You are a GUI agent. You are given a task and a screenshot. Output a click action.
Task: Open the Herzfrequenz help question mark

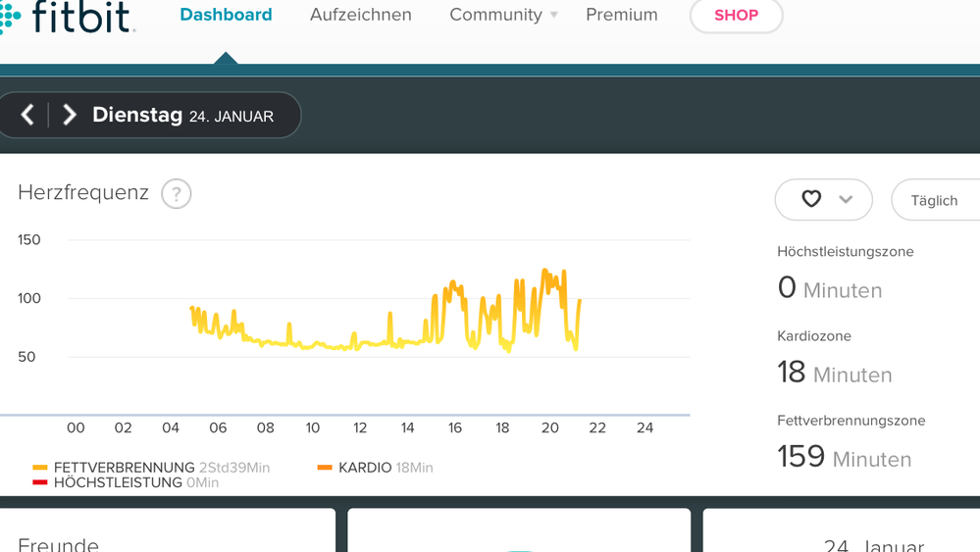point(176,194)
